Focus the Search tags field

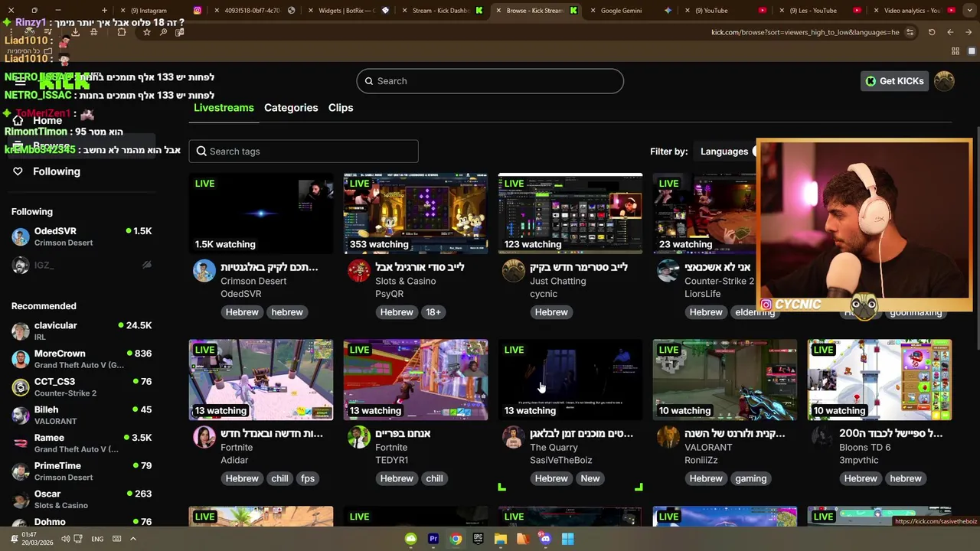coord(304,152)
